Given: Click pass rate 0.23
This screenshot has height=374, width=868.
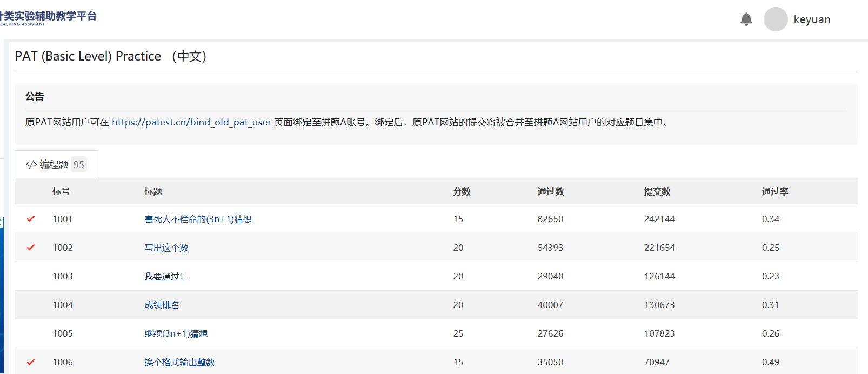Looking at the screenshot, I should point(771,276).
